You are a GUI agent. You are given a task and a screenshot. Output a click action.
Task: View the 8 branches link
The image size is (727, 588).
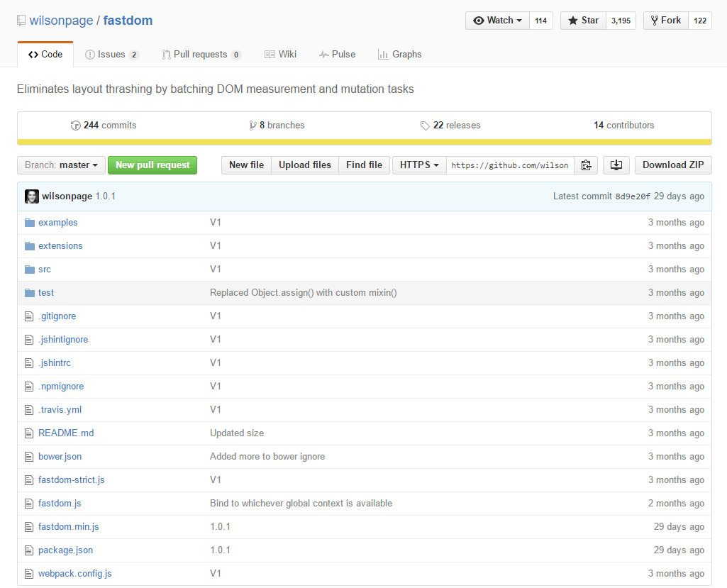pyautogui.click(x=277, y=126)
